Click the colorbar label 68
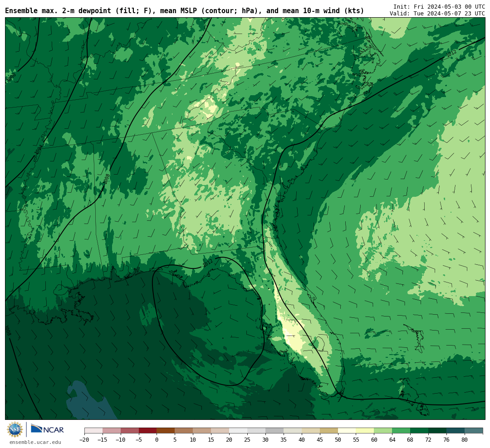The height and width of the screenshot is (448, 490). pyautogui.click(x=410, y=439)
